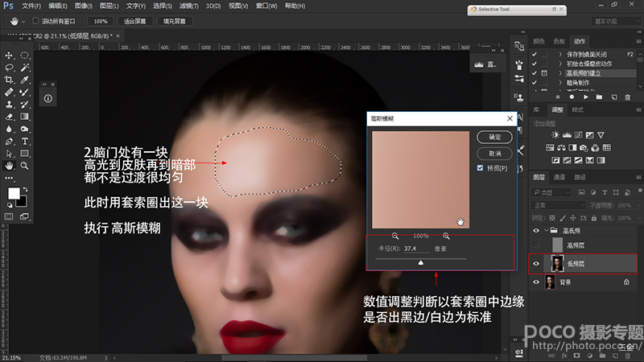
Task: Select the Crop tool
Action: (9, 80)
